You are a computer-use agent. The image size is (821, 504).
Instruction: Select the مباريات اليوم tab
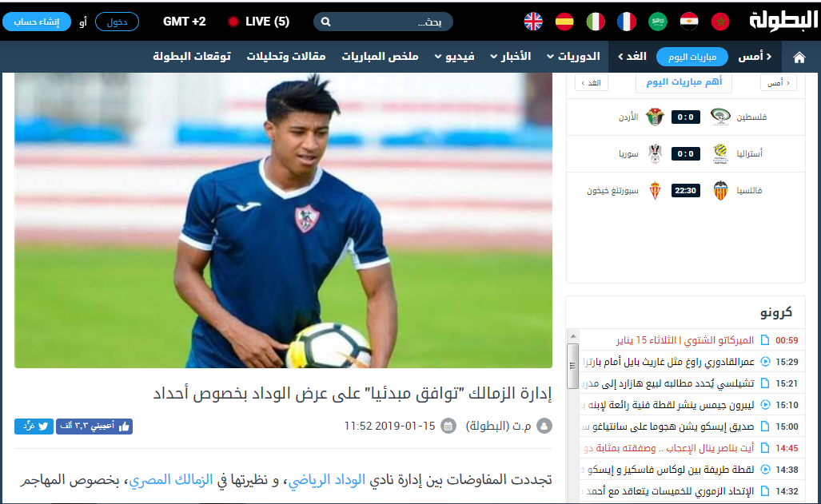pyautogui.click(x=692, y=57)
